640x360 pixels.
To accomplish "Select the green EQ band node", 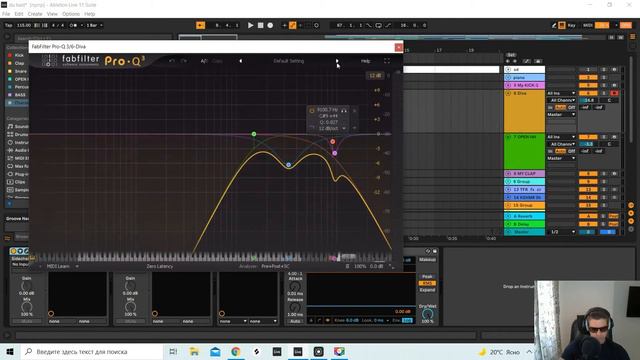I will (254, 134).
